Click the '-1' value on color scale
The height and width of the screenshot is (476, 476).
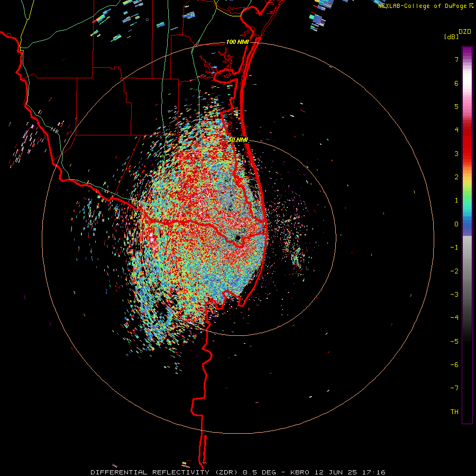(454, 248)
